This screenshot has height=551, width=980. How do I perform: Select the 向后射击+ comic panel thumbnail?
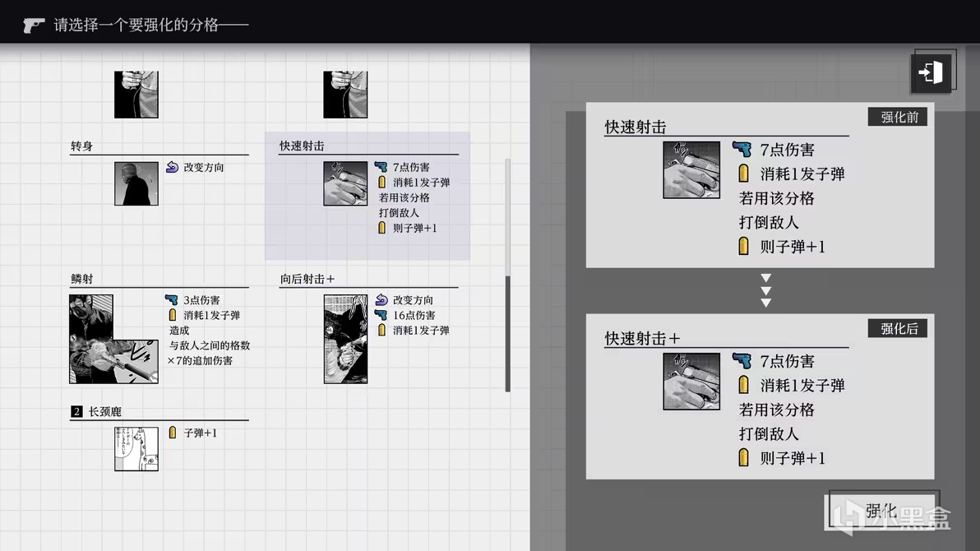345,339
